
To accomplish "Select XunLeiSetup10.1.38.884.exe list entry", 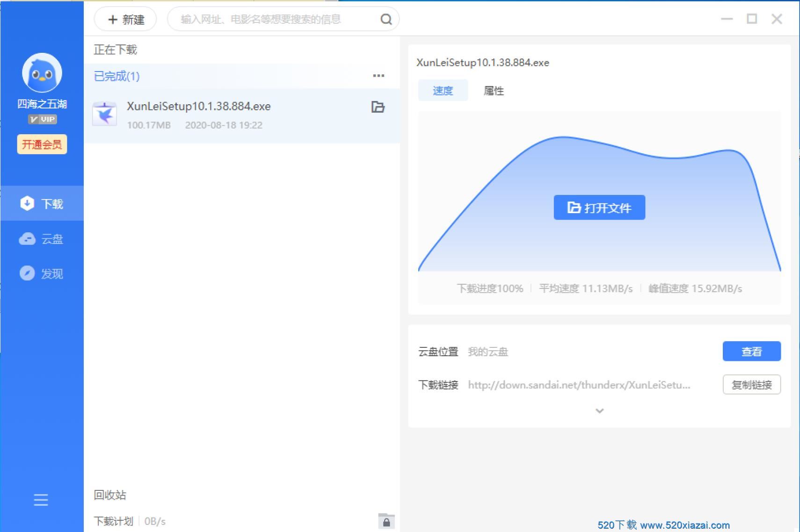I will point(242,115).
